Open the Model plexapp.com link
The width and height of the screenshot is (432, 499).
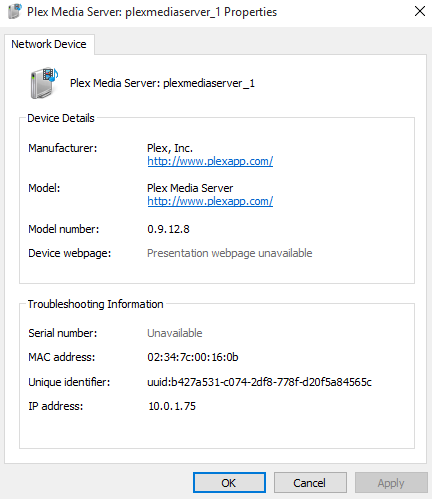click(x=210, y=201)
